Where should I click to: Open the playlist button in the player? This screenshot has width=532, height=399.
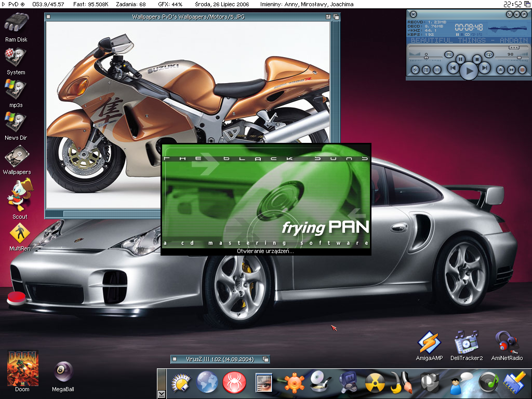pyautogui.click(x=426, y=70)
